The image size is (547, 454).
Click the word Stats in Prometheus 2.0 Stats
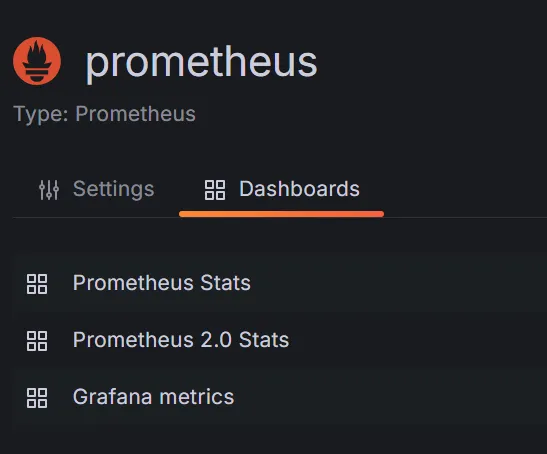pos(264,340)
